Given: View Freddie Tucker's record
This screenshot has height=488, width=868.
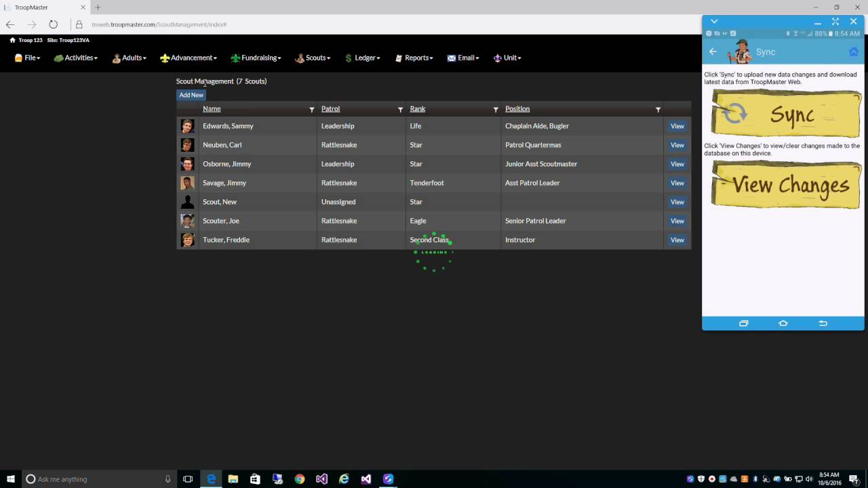Looking at the screenshot, I should [677, 240].
